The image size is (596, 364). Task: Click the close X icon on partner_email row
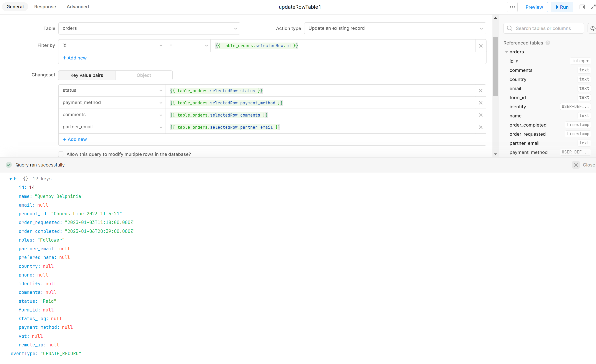(481, 127)
